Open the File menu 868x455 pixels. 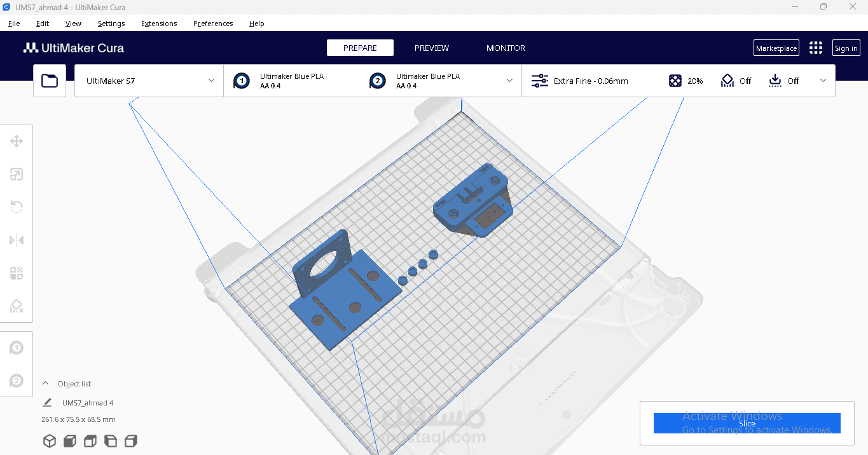point(14,24)
